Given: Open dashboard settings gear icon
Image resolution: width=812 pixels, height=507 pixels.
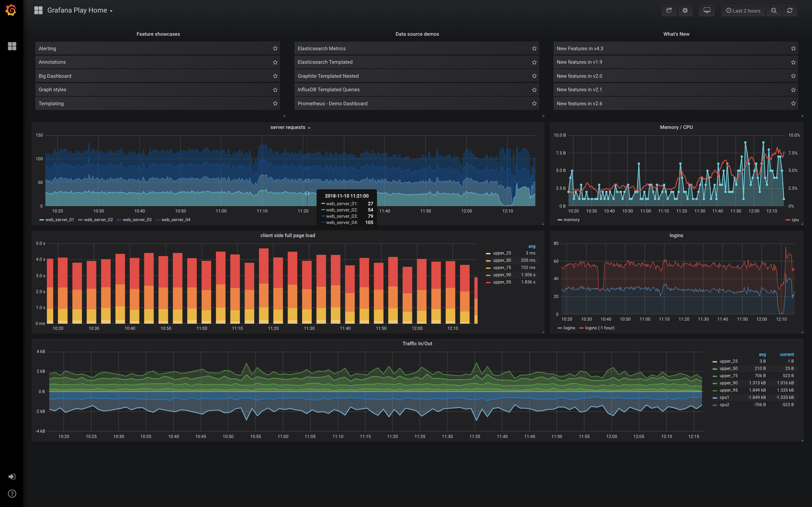Looking at the screenshot, I should click(685, 10).
